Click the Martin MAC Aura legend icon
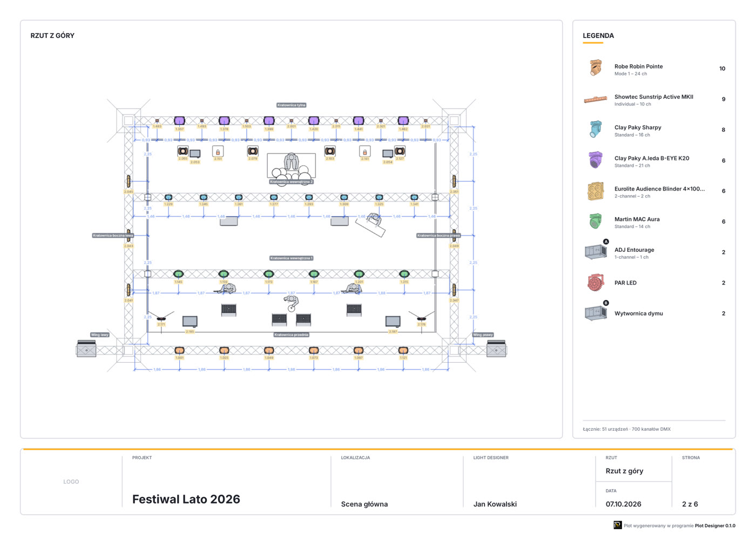Image resolution: width=756 pixels, height=535 pixels. [596, 222]
